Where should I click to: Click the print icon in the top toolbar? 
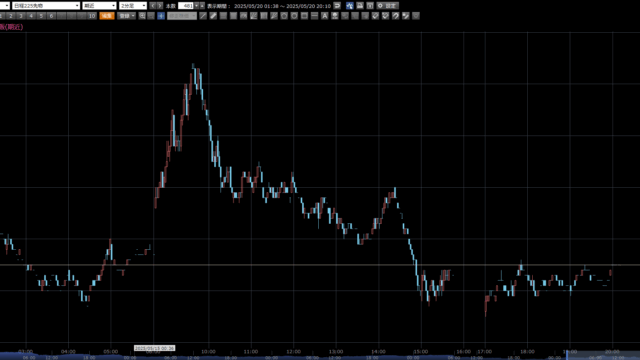(360, 6)
